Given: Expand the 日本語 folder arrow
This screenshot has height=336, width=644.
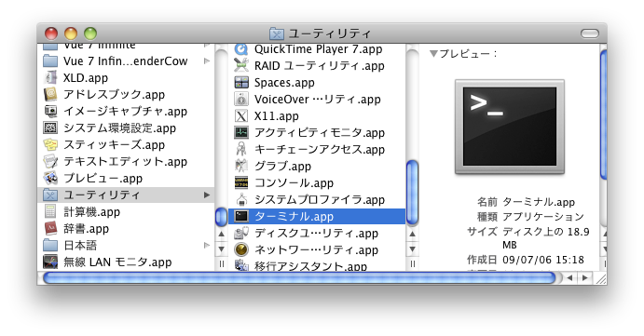Looking at the screenshot, I should click(207, 246).
